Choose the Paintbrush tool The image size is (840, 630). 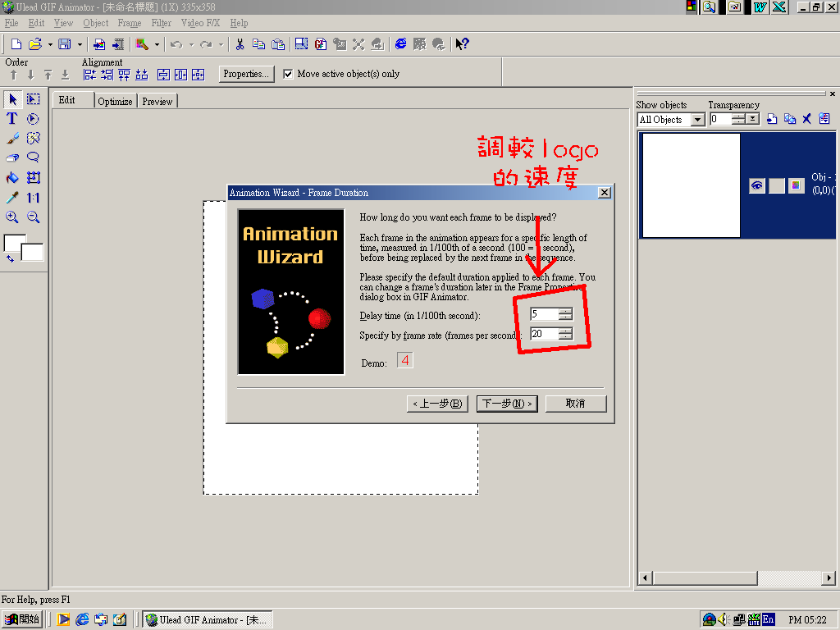coord(12,138)
